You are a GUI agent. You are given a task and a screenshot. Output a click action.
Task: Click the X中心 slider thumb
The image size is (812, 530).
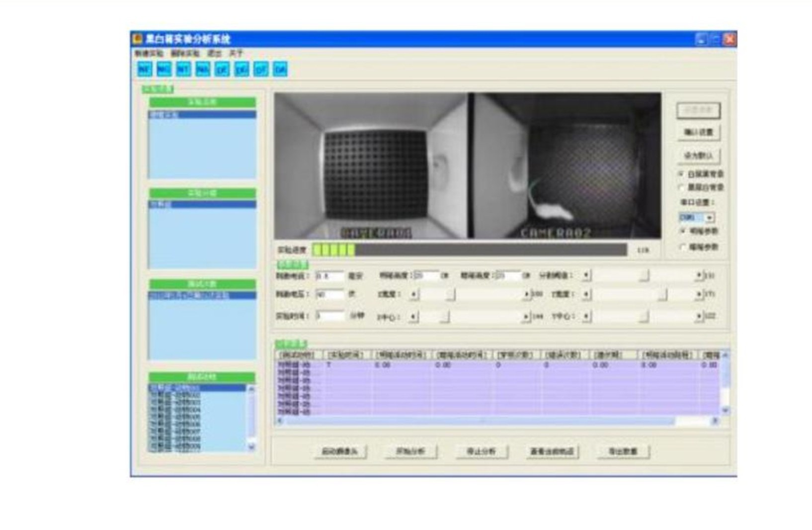tap(445, 317)
